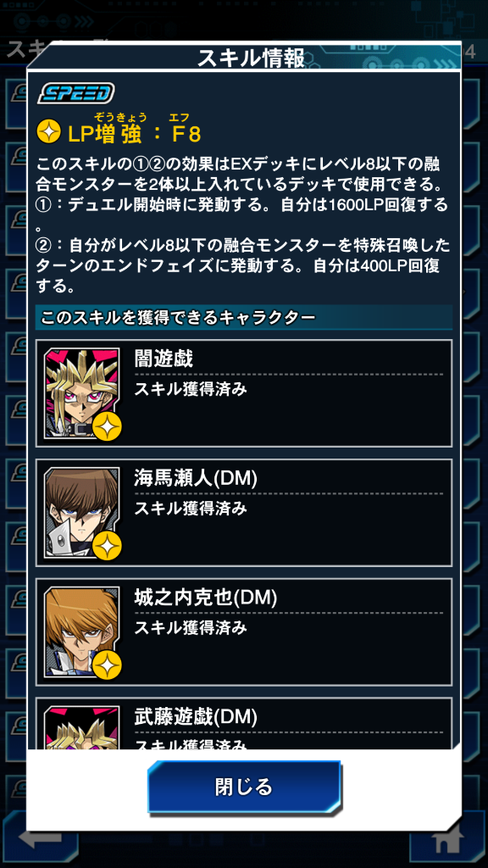Open the 武藤遊戯(DM) character row
This screenshot has width=488, height=868.
coord(244,724)
